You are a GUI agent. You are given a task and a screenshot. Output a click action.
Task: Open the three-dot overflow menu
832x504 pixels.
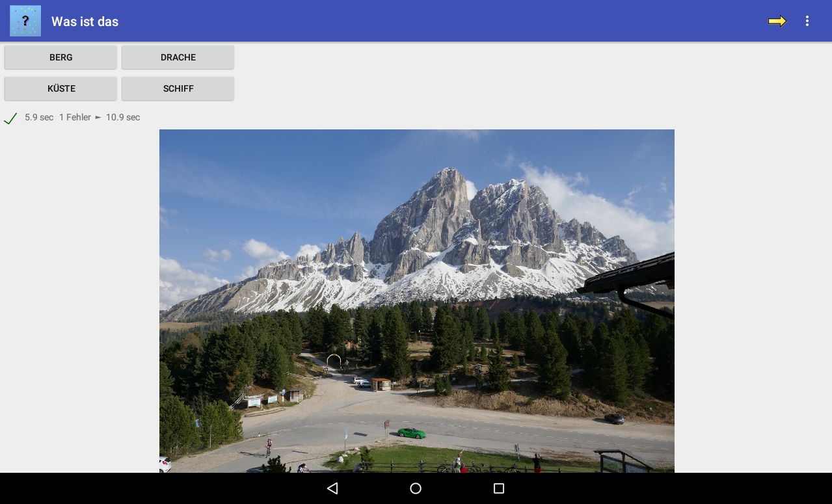click(807, 21)
